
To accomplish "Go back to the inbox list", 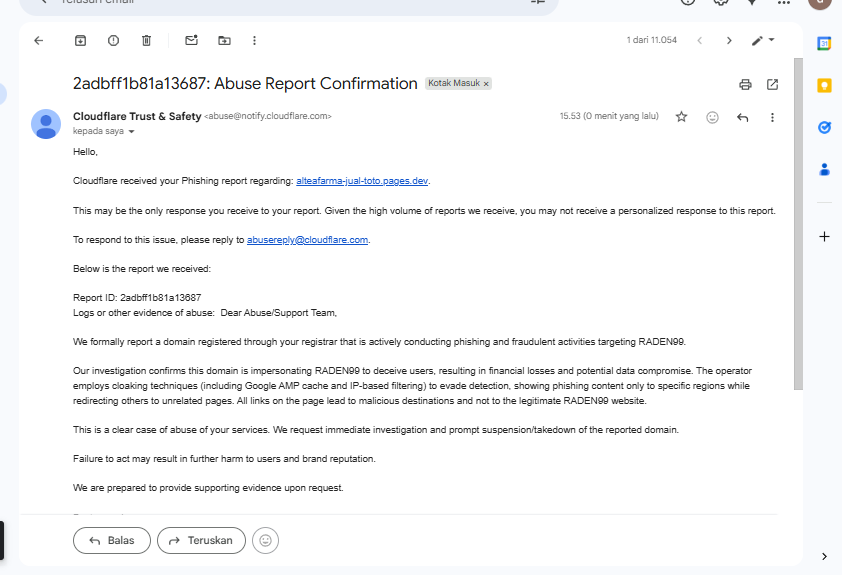I will pos(39,40).
